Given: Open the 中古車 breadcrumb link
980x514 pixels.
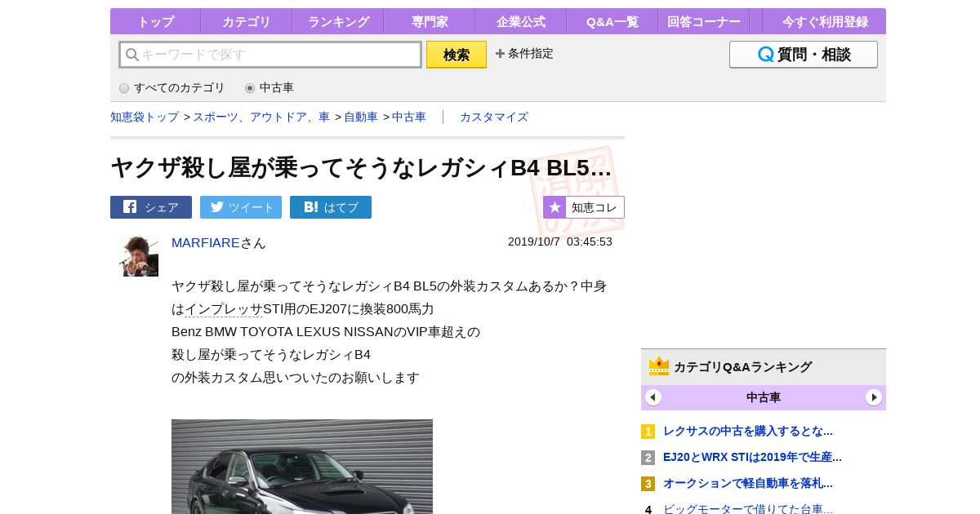Looking at the screenshot, I should (409, 117).
